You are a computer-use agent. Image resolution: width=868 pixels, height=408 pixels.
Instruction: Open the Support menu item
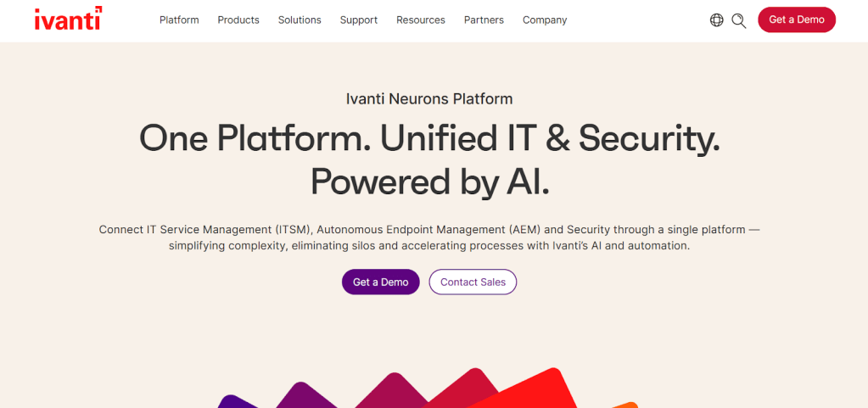coord(359,20)
